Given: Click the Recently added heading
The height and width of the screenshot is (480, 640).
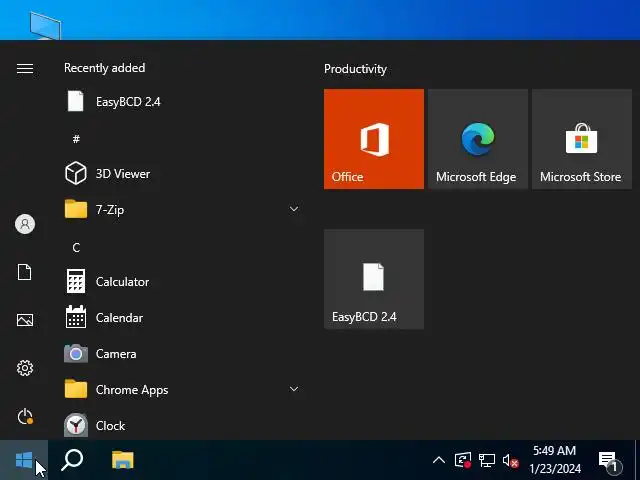Looking at the screenshot, I should click(104, 68).
